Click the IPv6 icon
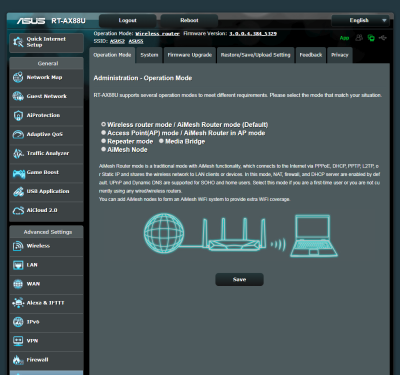The width and height of the screenshot is (400, 375). (x=18, y=322)
